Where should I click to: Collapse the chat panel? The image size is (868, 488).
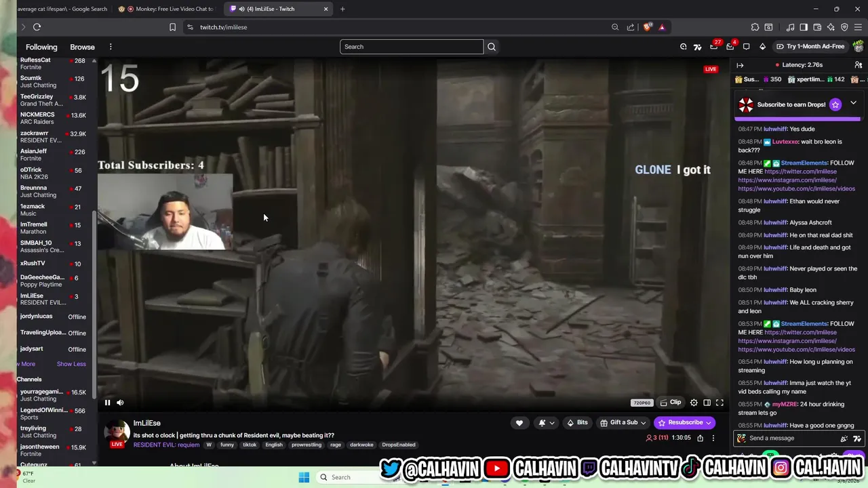[x=740, y=65]
